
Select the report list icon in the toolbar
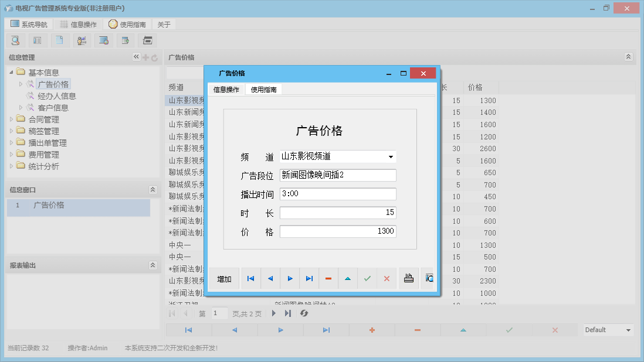click(x=38, y=40)
